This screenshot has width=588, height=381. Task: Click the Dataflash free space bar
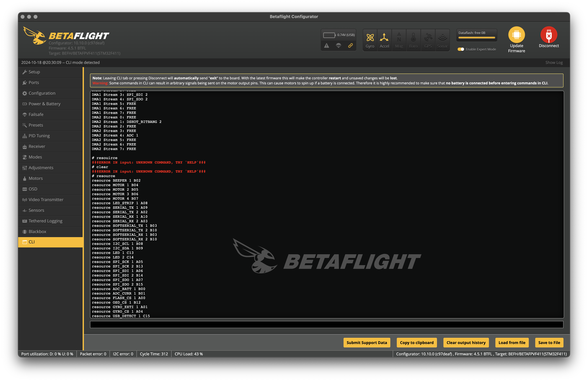476,38
